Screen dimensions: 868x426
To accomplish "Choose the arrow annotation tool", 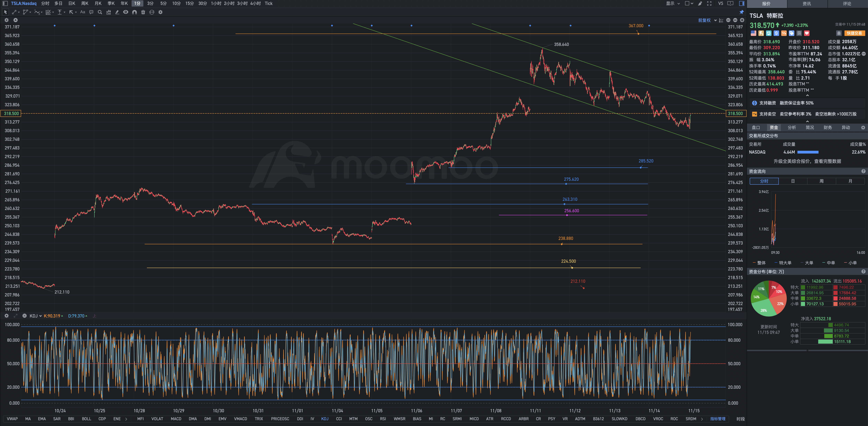I will pyautogui.click(x=71, y=12).
